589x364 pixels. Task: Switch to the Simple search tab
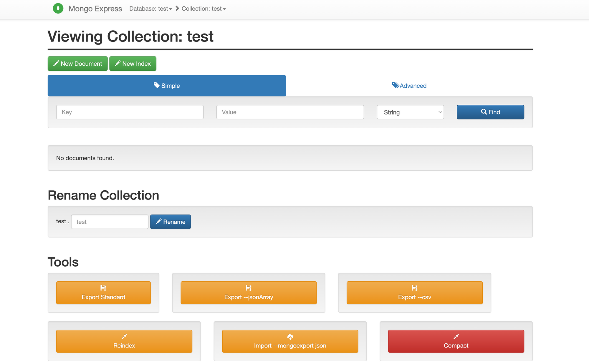167,86
